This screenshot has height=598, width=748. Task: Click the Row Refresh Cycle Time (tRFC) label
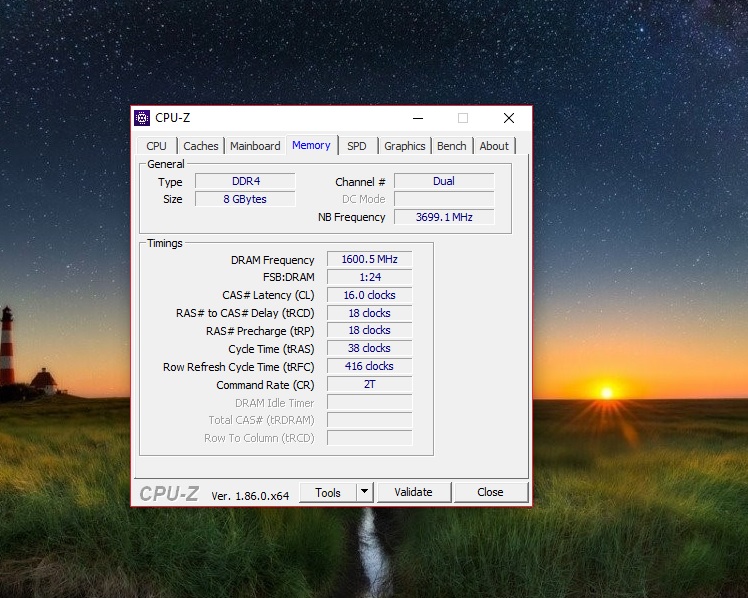[x=239, y=367]
